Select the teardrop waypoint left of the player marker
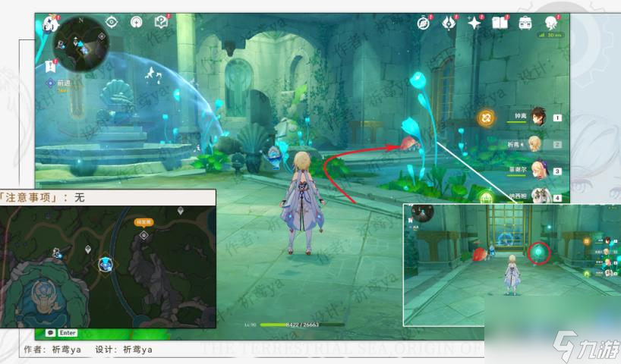 88,249
